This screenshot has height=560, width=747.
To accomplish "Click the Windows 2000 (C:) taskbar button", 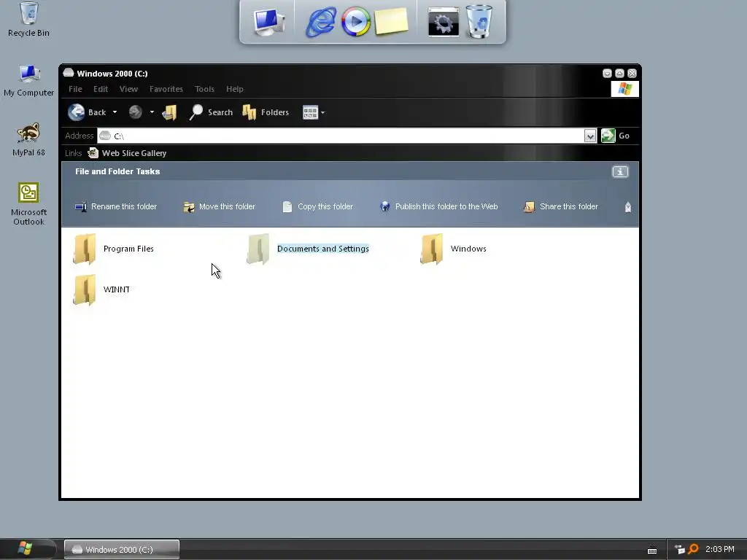I will click(x=122, y=550).
